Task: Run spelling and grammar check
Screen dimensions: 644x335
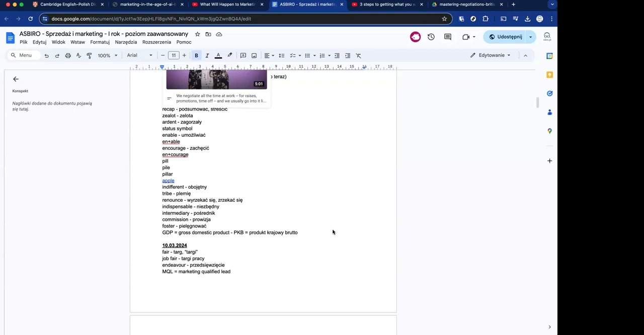Action: pos(78,55)
